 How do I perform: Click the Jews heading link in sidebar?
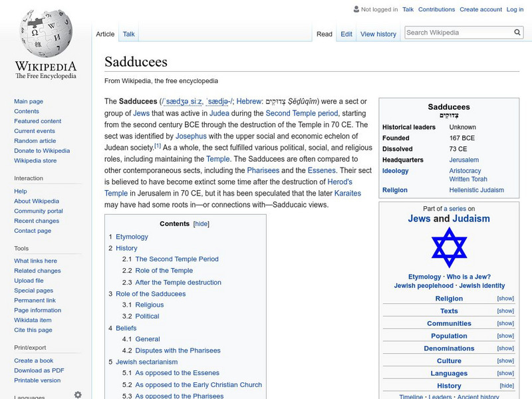[419, 219]
